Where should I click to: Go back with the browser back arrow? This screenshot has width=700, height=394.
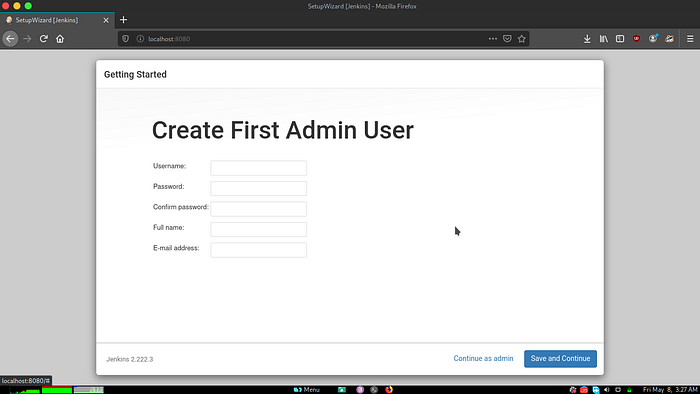pos(10,39)
